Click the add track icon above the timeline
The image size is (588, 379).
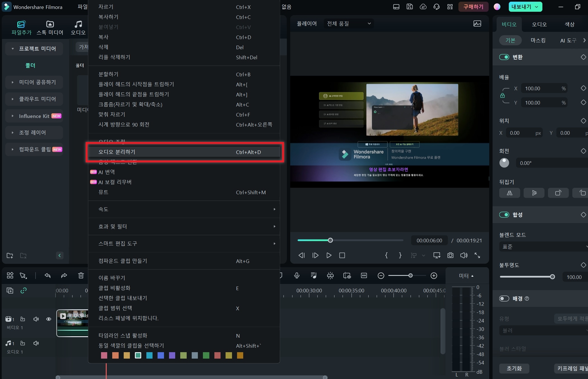10,291
